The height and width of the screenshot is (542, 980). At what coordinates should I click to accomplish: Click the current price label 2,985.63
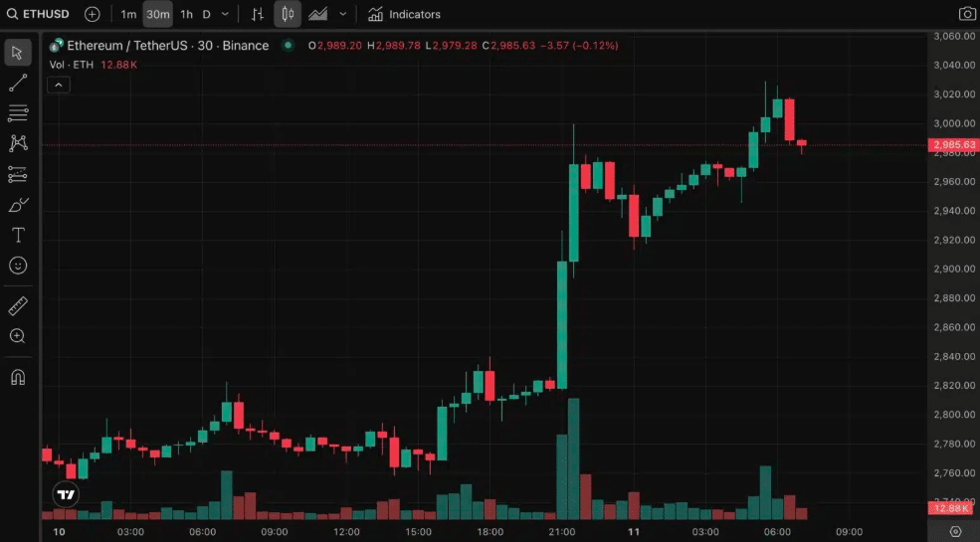(x=954, y=145)
